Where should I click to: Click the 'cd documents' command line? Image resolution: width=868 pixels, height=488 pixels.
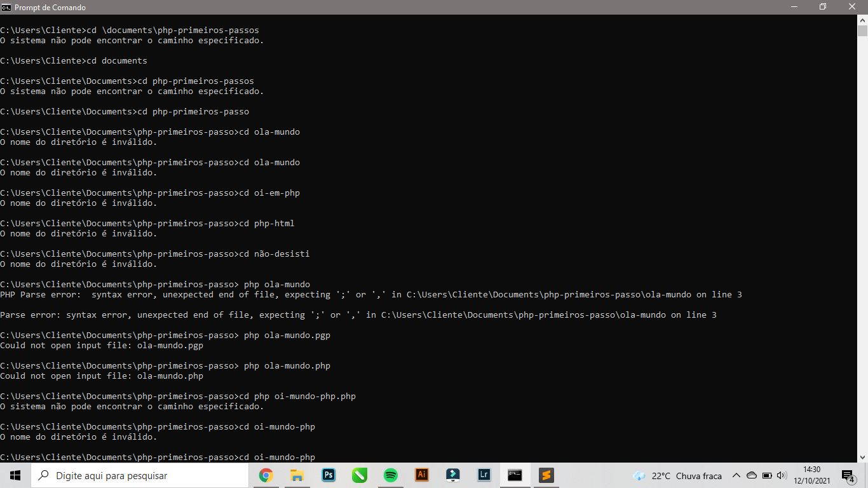(x=74, y=61)
